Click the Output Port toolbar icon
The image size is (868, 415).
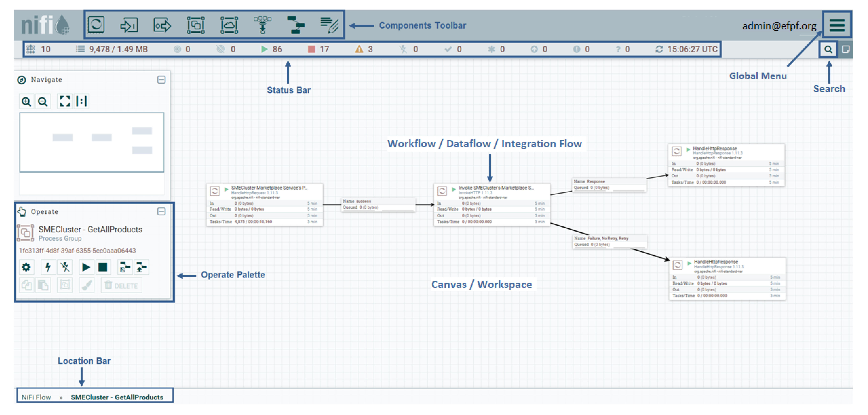click(162, 25)
